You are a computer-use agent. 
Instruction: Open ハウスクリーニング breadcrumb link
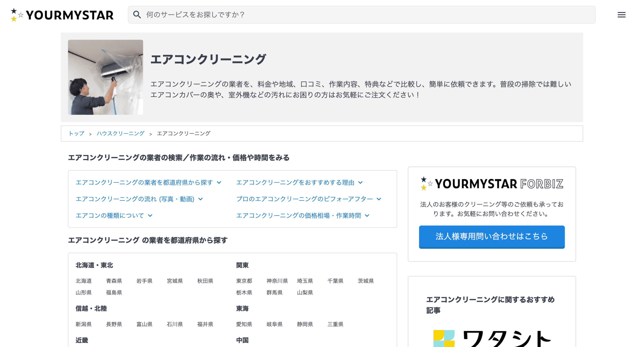click(120, 133)
